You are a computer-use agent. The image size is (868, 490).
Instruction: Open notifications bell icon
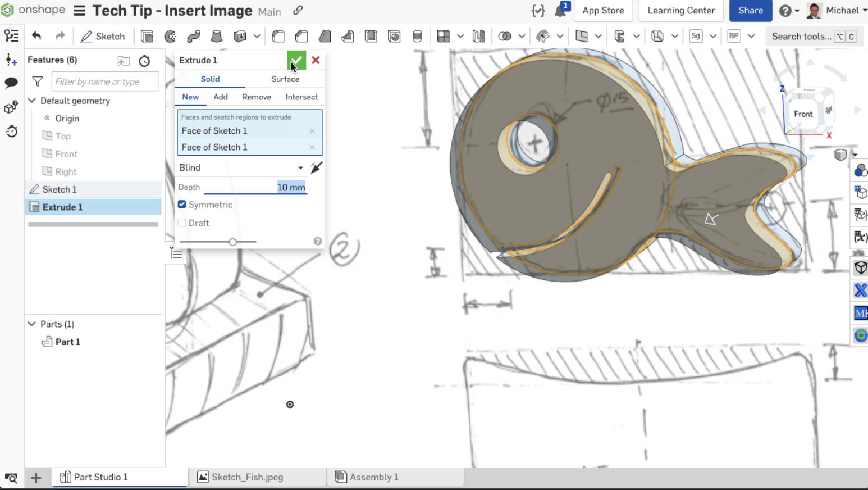[x=560, y=11]
